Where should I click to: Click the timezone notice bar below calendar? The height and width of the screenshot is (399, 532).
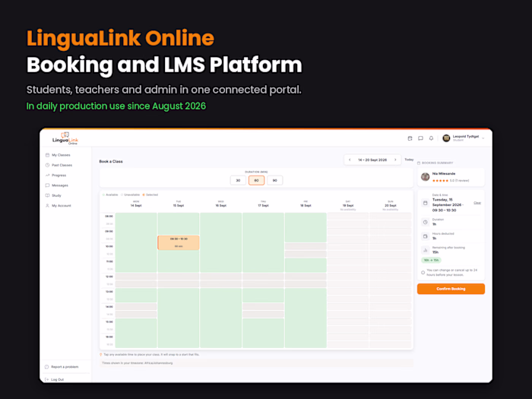click(257, 363)
